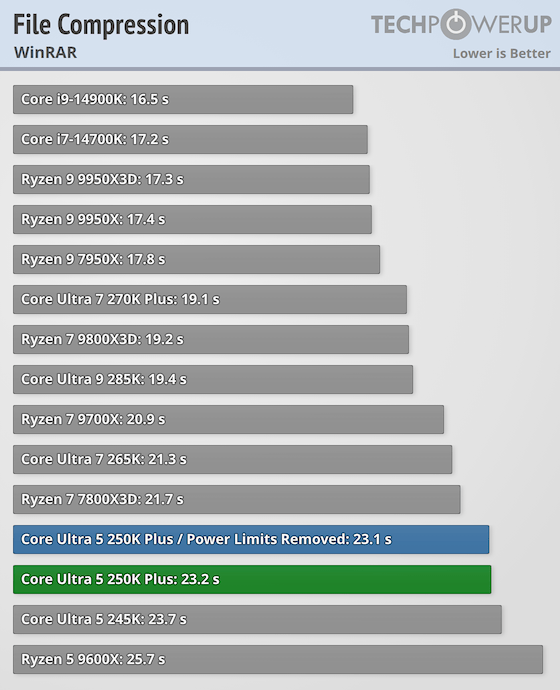Select Core Ultra 7 270K Plus: 19.1 s bar
The height and width of the screenshot is (690, 560).
pos(210,299)
